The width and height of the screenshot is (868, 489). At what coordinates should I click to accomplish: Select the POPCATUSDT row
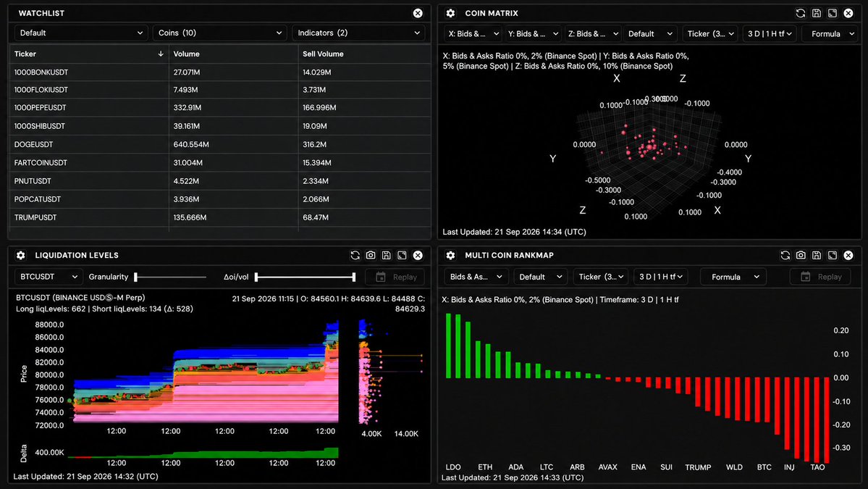(220, 198)
